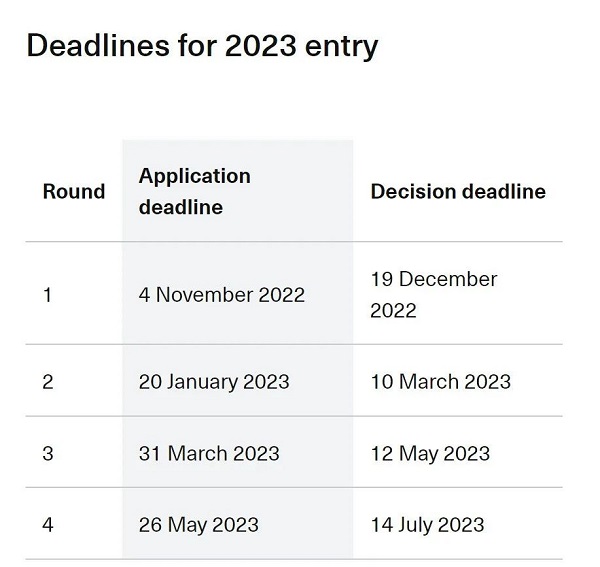Click '19 December' in the decision column
The width and height of the screenshot is (600, 567).
(433, 279)
